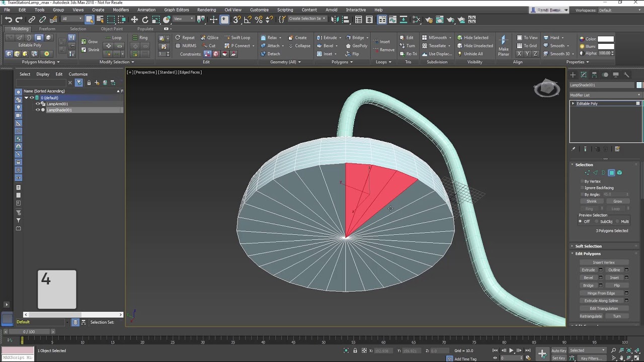Screen dimensions: 644x362
Task: Choose the Select and Move tool
Action: [134, 20]
